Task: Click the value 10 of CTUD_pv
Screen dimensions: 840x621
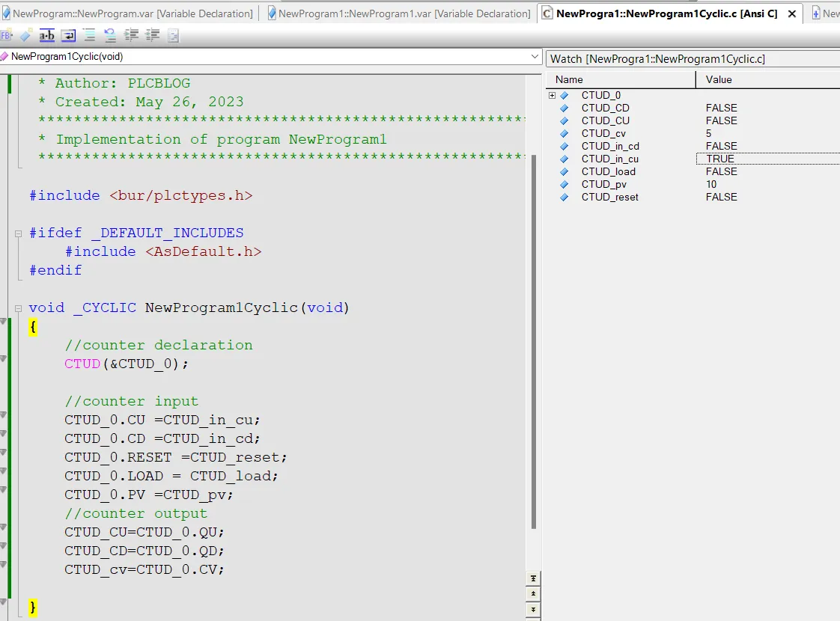Action: pos(711,185)
